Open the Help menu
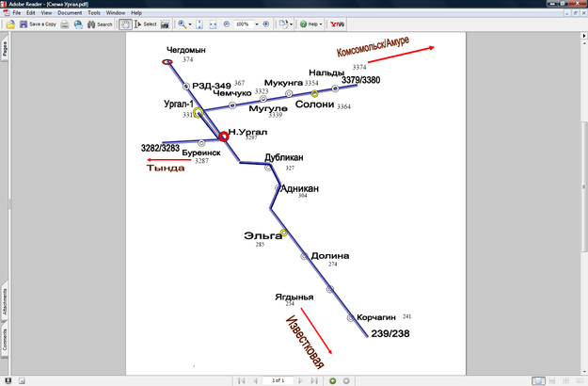 136,13
